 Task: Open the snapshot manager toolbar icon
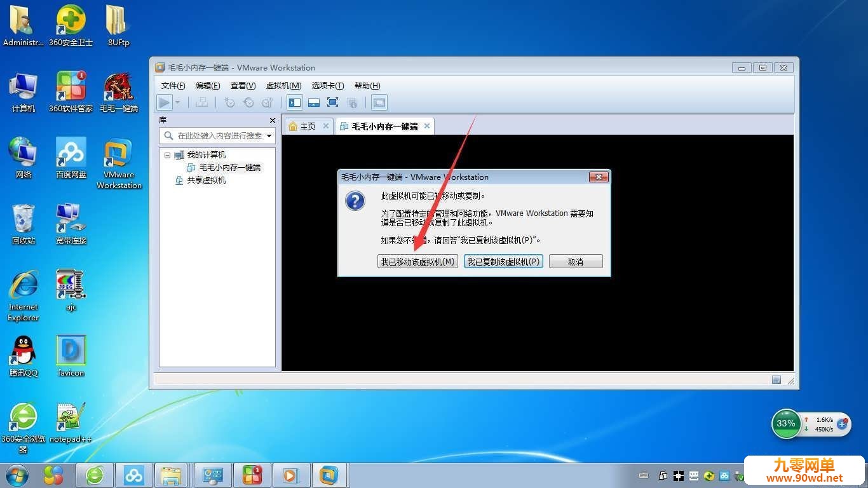268,102
